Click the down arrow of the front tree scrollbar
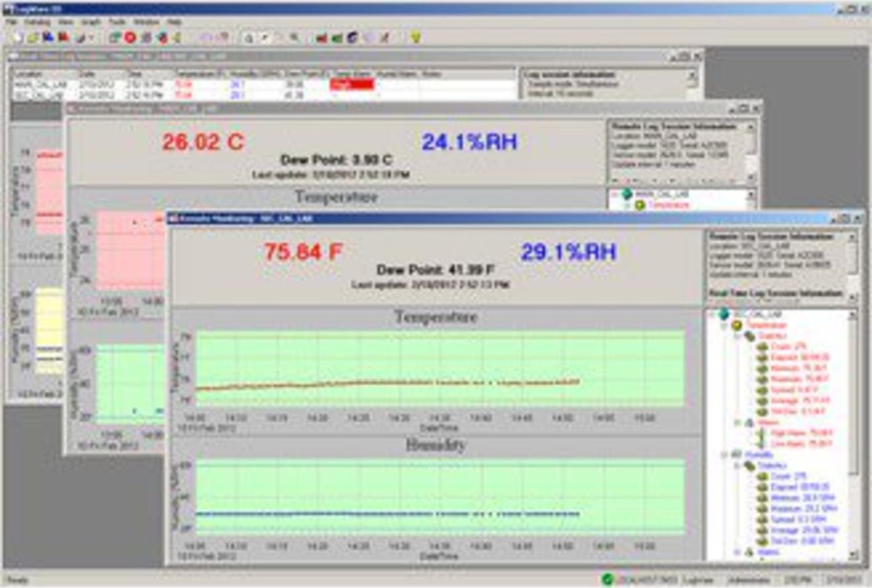 coord(852,554)
